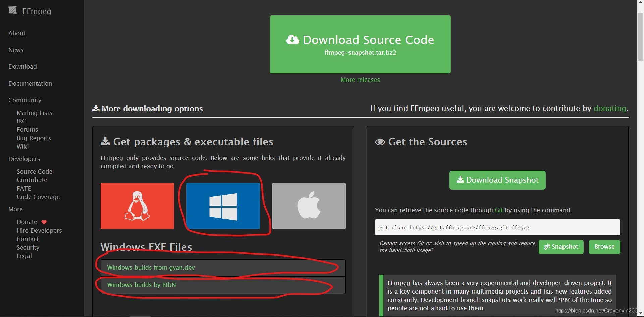The width and height of the screenshot is (644, 317).
Task: Open the Legal link
Action: tap(24, 256)
